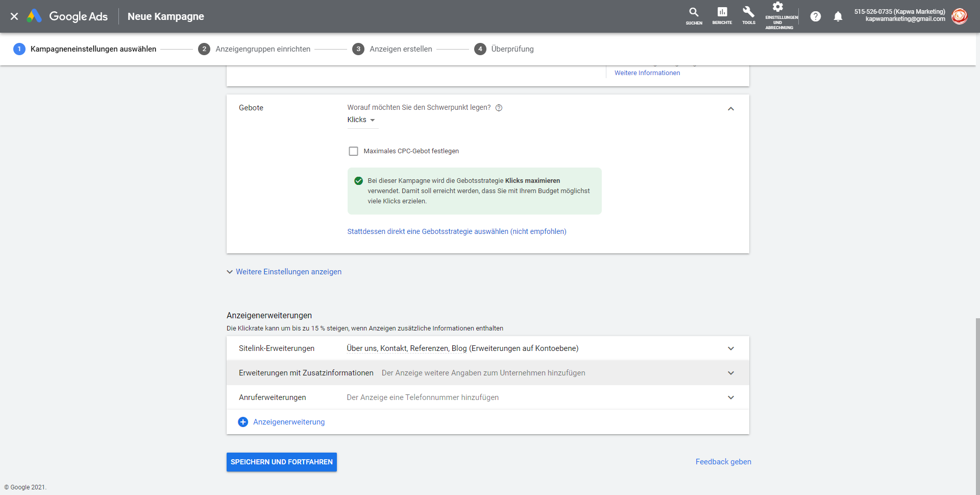Click Speichern und Fortfahren button
Viewport: 980px width, 495px height.
[282, 462]
